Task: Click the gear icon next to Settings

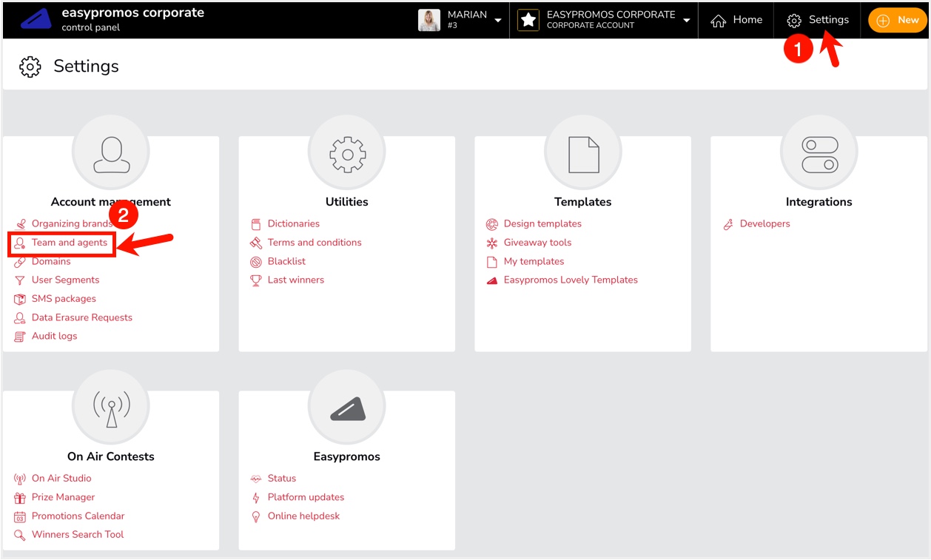Action: (x=794, y=21)
